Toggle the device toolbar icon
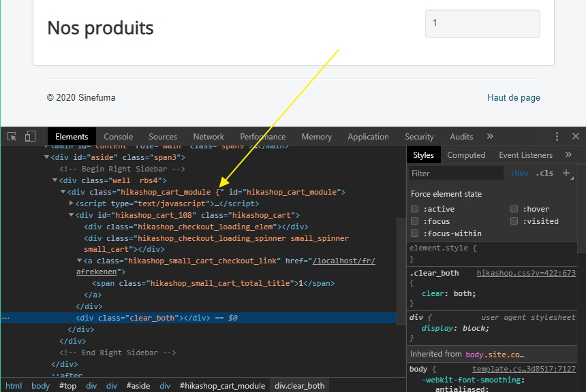 (31, 137)
